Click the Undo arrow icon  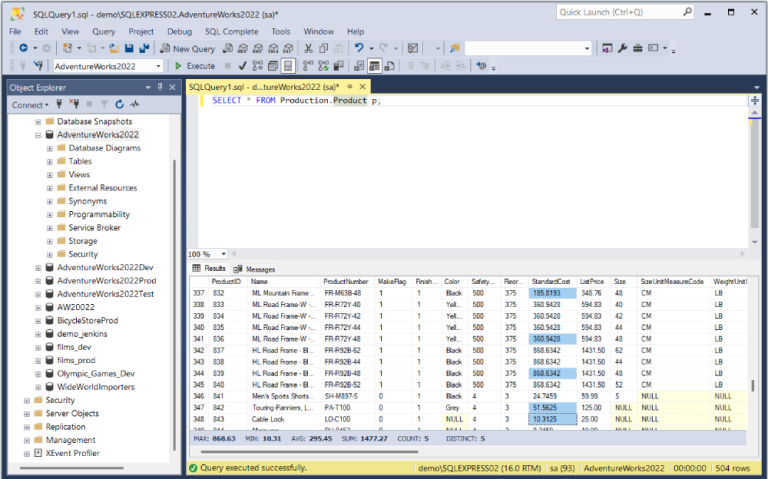(359, 48)
